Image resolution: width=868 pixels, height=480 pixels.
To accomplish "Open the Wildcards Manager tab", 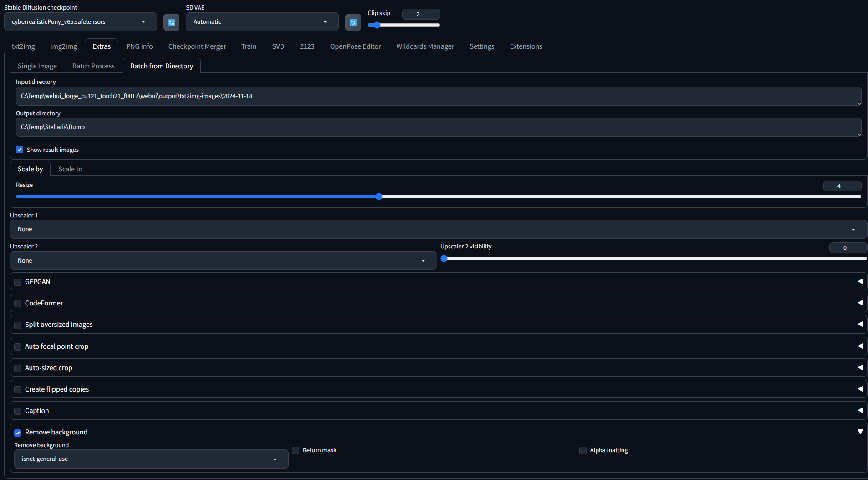I will coord(425,46).
